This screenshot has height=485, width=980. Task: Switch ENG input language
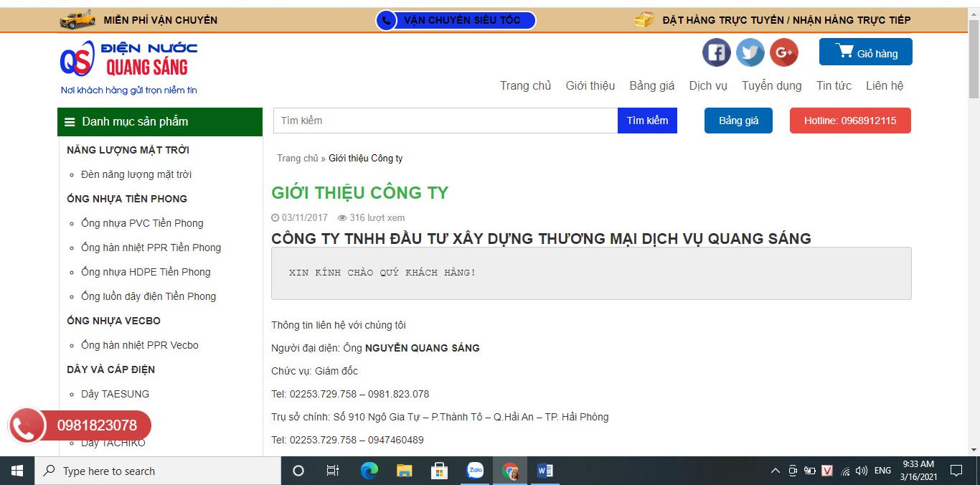[882, 471]
